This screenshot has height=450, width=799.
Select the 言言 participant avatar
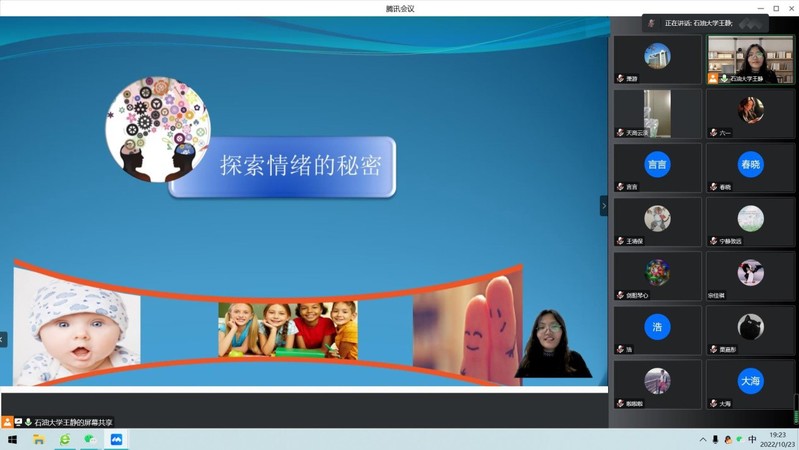tap(657, 164)
